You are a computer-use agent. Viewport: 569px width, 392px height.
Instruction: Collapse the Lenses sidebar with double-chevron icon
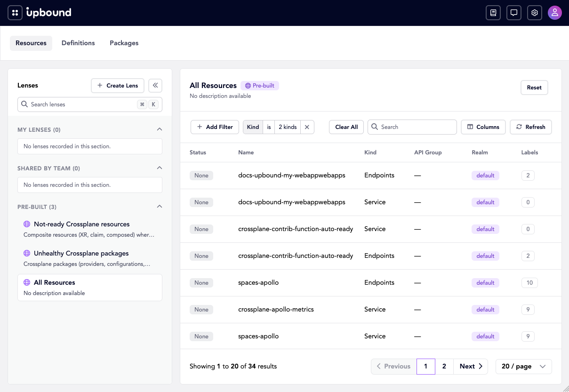(x=155, y=85)
